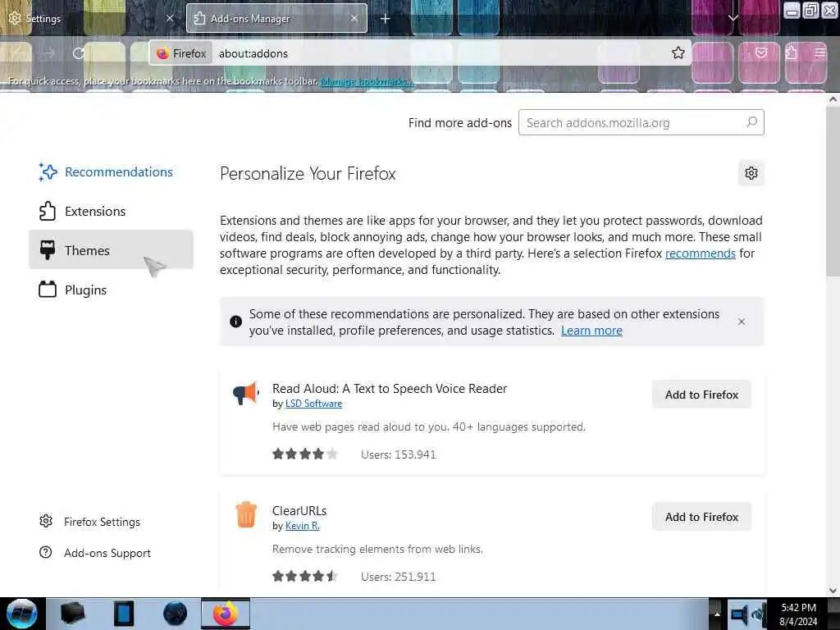Click the Firefox taskbar icon

coord(226,614)
